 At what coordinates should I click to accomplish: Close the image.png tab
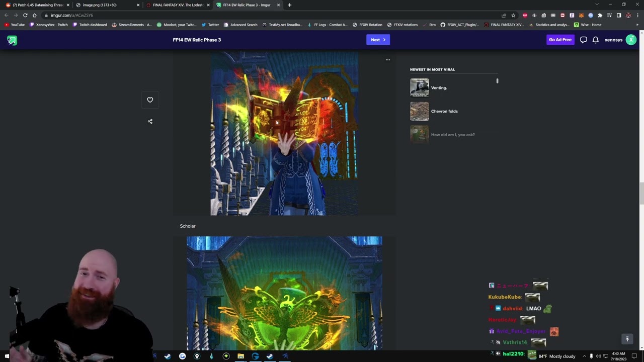click(x=138, y=5)
